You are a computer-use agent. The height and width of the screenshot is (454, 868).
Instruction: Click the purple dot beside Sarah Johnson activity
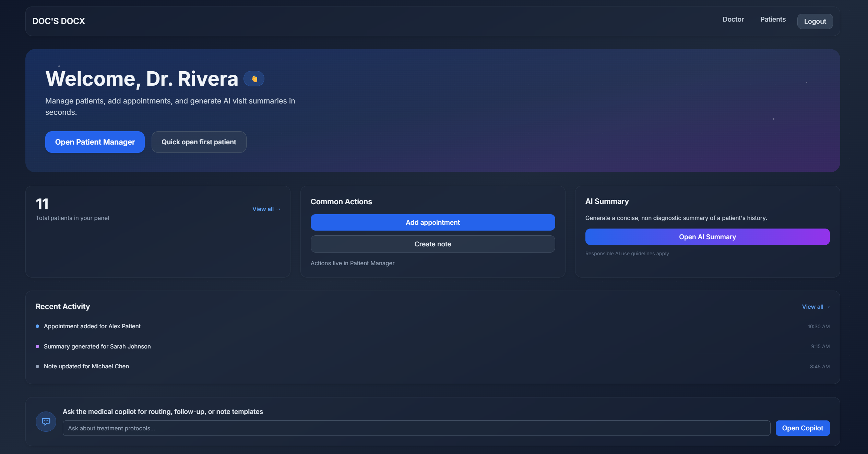pyautogui.click(x=37, y=346)
